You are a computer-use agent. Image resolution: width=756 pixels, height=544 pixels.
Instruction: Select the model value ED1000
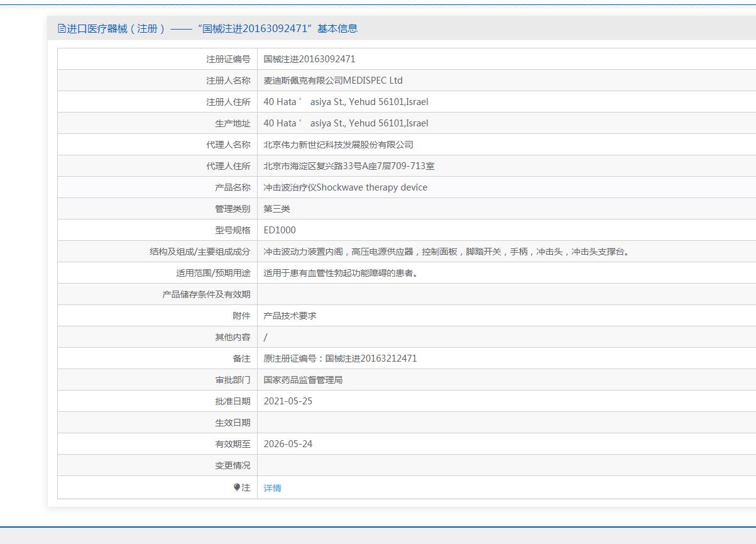(x=280, y=230)
